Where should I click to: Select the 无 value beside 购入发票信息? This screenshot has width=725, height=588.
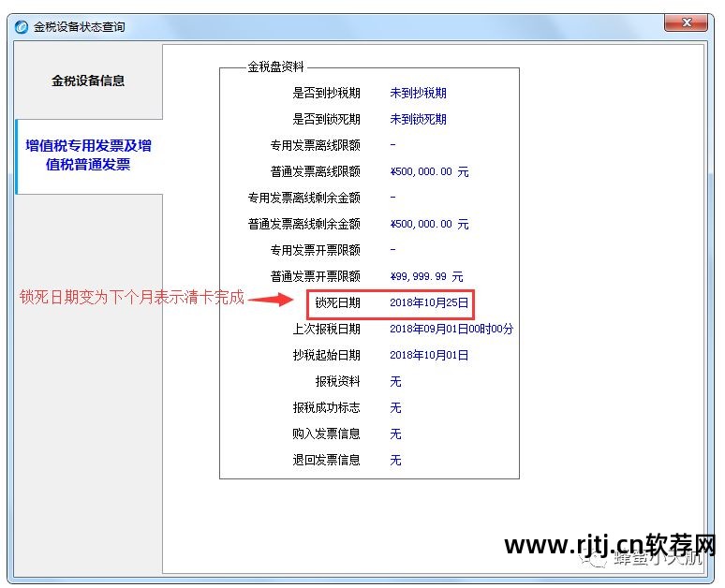(395, 434)
